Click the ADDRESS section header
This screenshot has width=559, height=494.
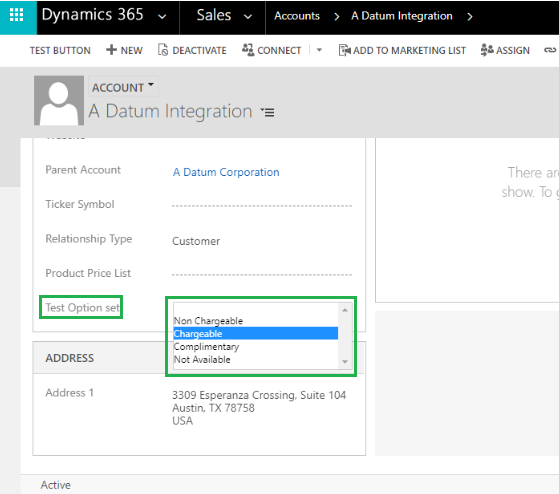pos(70,358)
